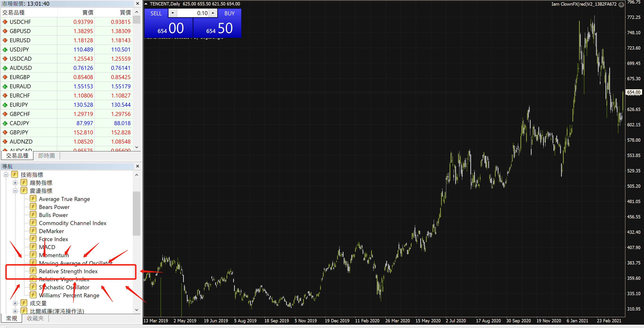Collapse the 震盪指標 tree node
The height and width of the screenshot is (328, 644).
[15, 191]
